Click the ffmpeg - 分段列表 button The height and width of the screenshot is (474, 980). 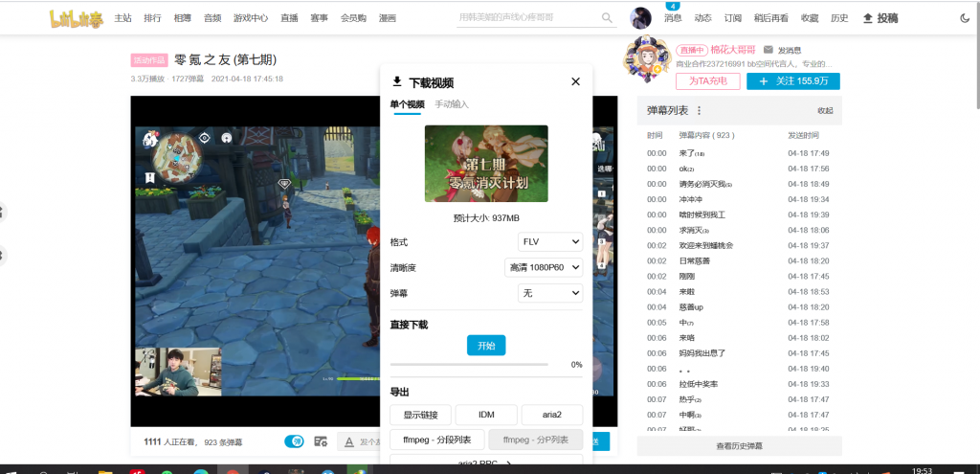point(436,440)
